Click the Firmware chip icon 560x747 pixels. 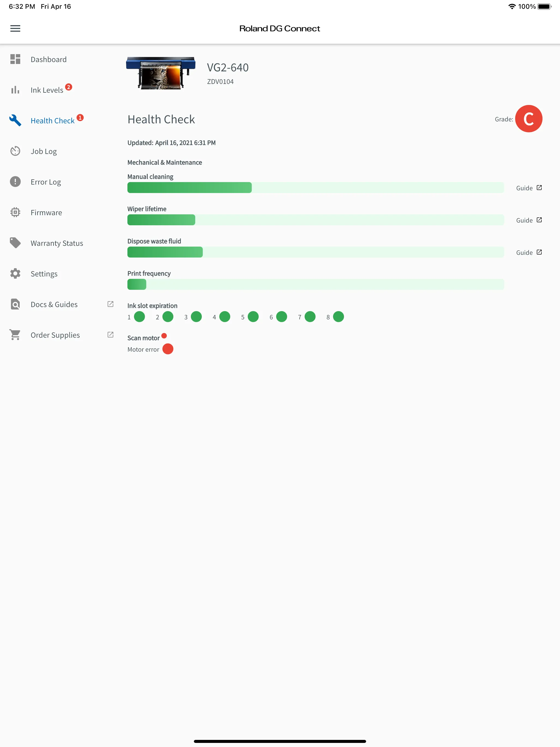pyautogui.click(x=15, y=212)
